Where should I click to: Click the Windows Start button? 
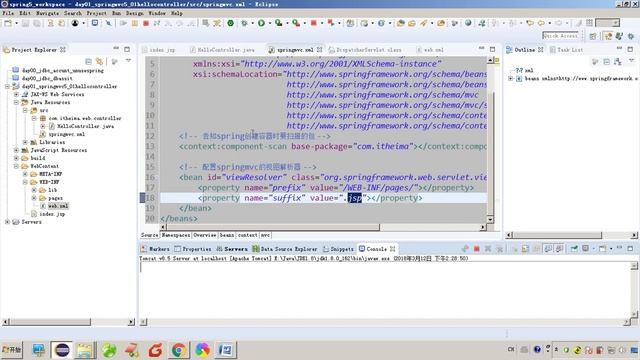[11, 350]
